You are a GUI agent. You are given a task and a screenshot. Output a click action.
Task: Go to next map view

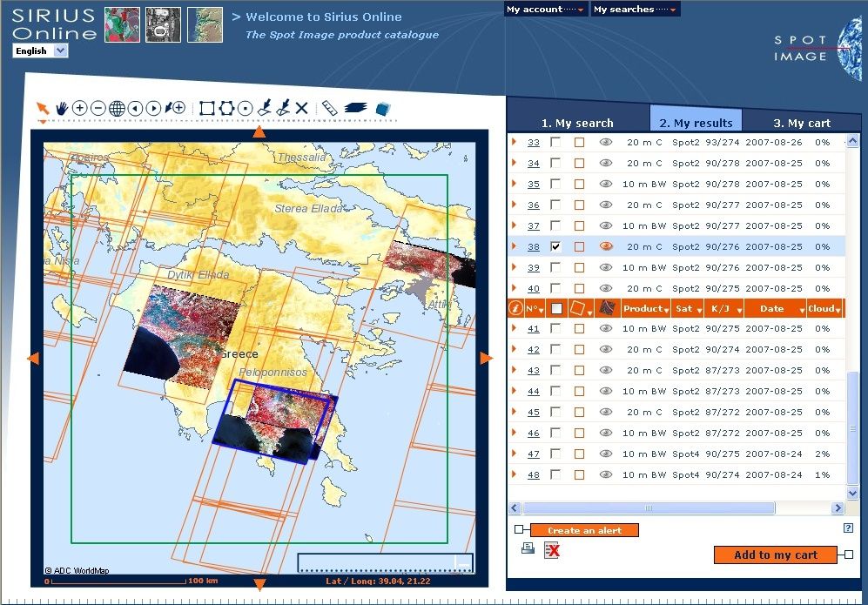[x=154, y=109]
